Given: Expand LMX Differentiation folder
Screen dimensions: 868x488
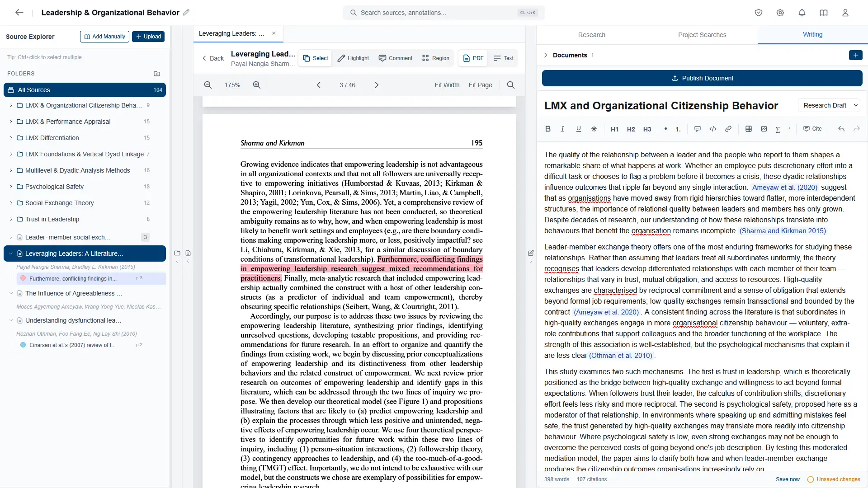Looking at the screenshot, I should [11, 138].
